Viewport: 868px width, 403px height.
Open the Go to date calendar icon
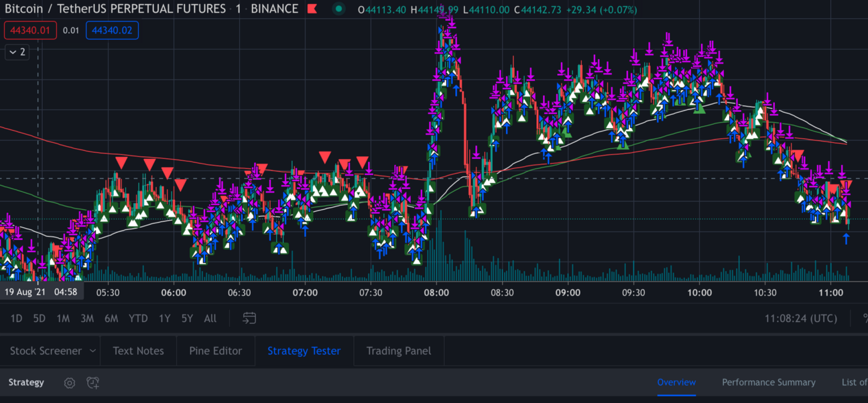point(249,319)
